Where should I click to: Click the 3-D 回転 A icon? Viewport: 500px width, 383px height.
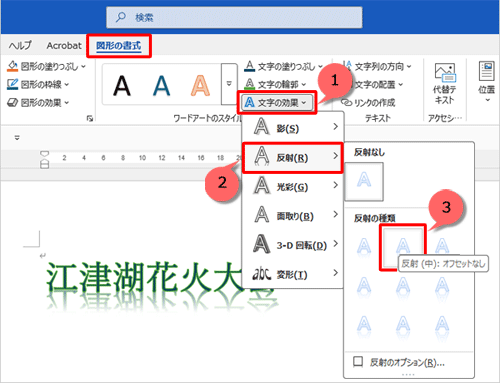pyautogui.click(x=261, y=244)
